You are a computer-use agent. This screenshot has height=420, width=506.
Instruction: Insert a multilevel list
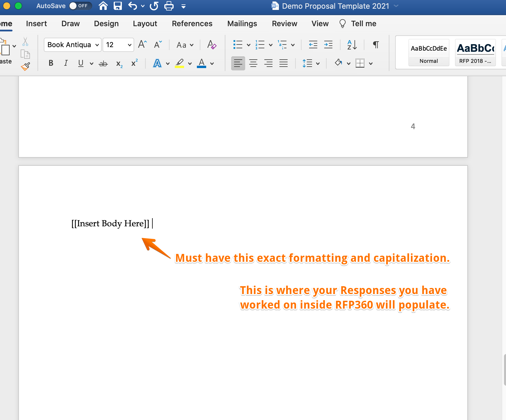pyautogui.click(x=282, y=45)
